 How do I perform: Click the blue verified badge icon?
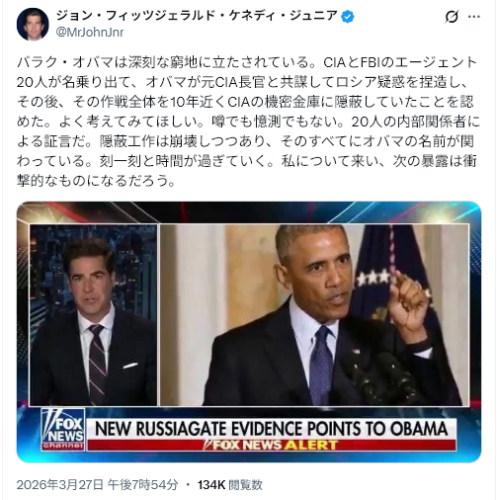tap(348, 16)
